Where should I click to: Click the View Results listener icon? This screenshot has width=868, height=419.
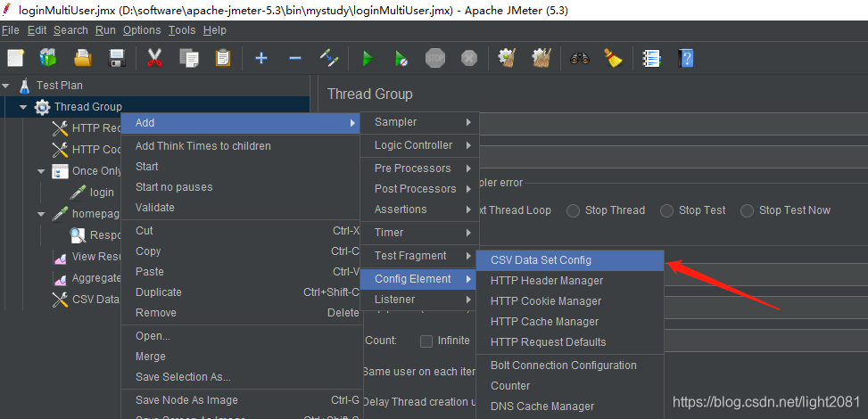point(60,257)
